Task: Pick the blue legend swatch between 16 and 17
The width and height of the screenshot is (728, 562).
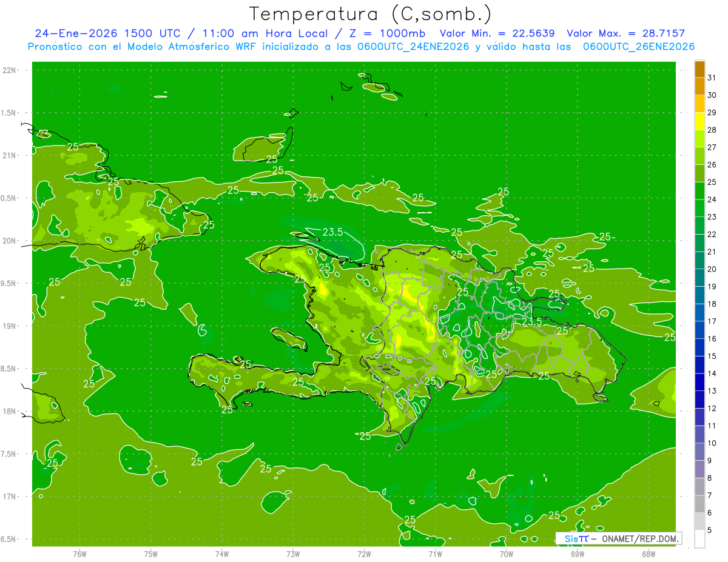Action: pos(699,330)
